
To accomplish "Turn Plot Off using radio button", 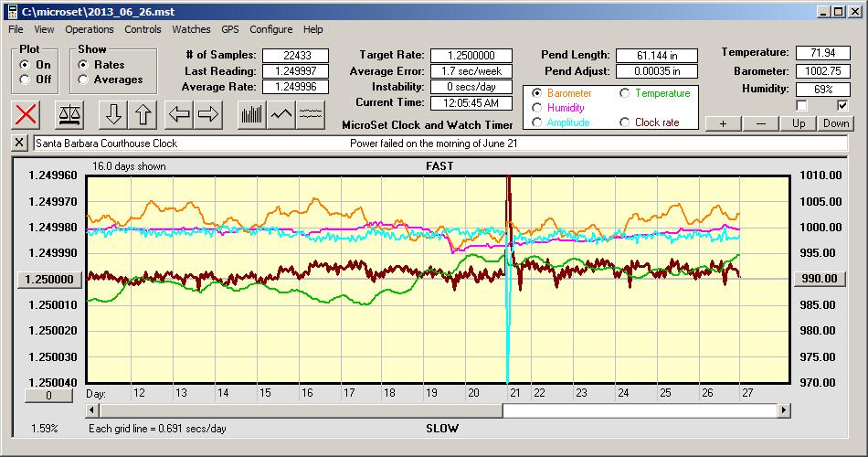I will tap(25, 80).
